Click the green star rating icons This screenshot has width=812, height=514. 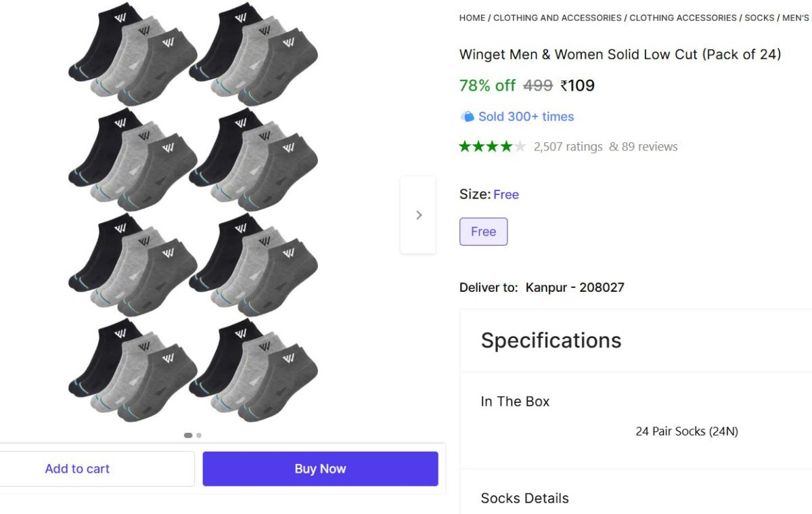pos(492,146)
